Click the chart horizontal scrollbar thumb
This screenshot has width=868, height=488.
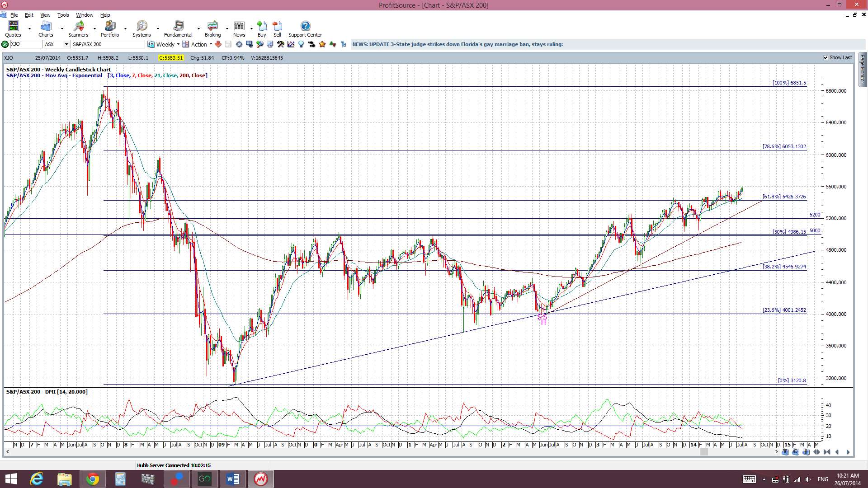pyautogui.click(x=703, y=452)
